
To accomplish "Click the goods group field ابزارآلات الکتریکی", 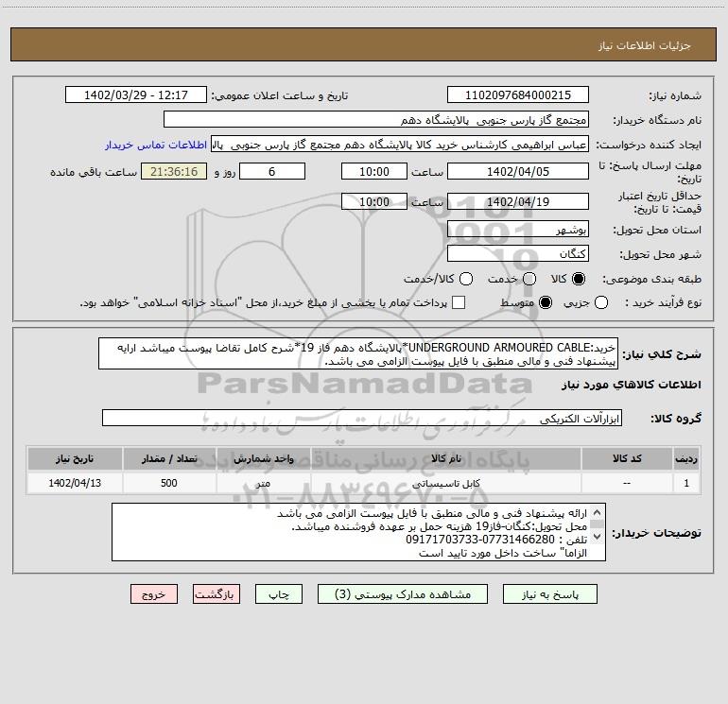I will 362,418.
